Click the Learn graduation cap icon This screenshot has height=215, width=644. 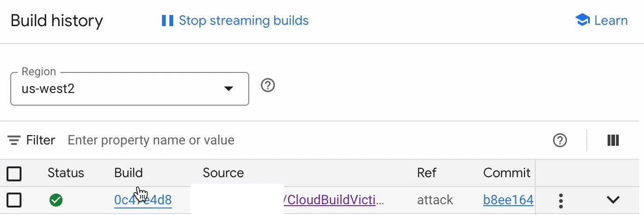(x=582, y=21)
